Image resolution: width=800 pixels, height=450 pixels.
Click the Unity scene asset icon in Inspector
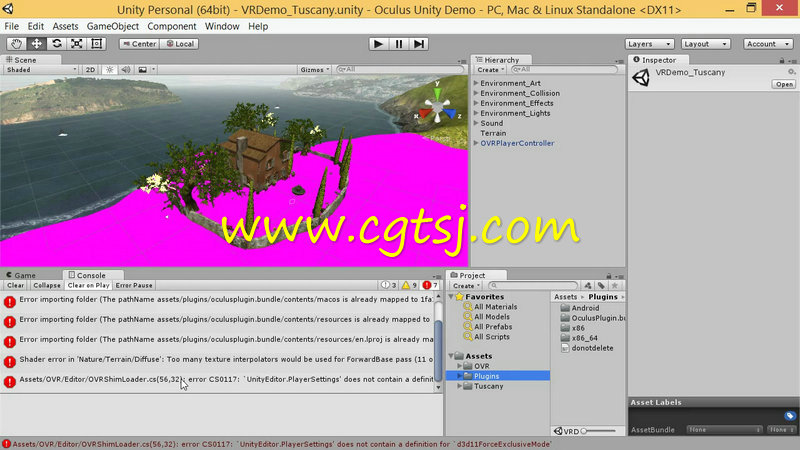pyautogui.click(x=641, y=78)
